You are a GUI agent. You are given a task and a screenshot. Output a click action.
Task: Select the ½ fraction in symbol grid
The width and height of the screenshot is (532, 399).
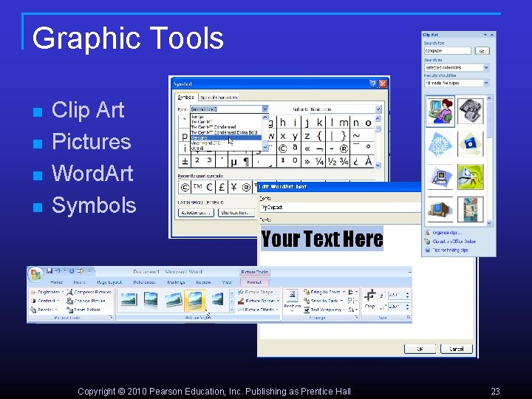(x=332, y=162)
